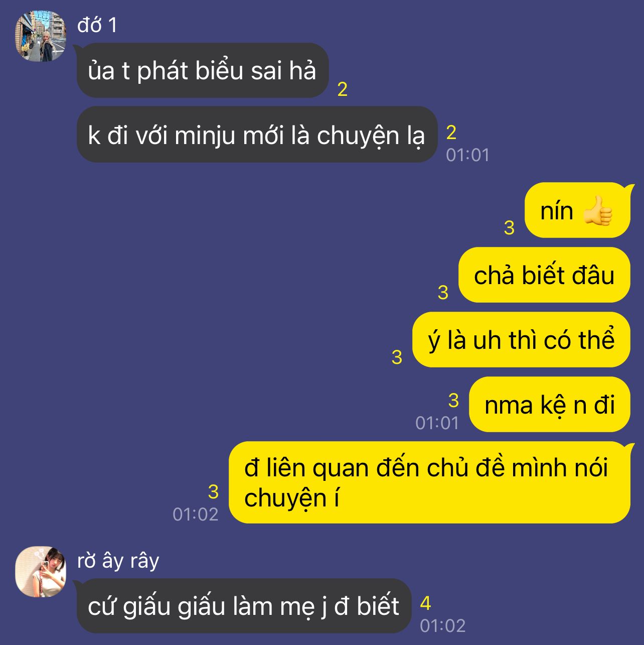644x645 pixels.
Task: Tap the 01:01 timestamp beside the minju message
Action: tap(468, 155)
